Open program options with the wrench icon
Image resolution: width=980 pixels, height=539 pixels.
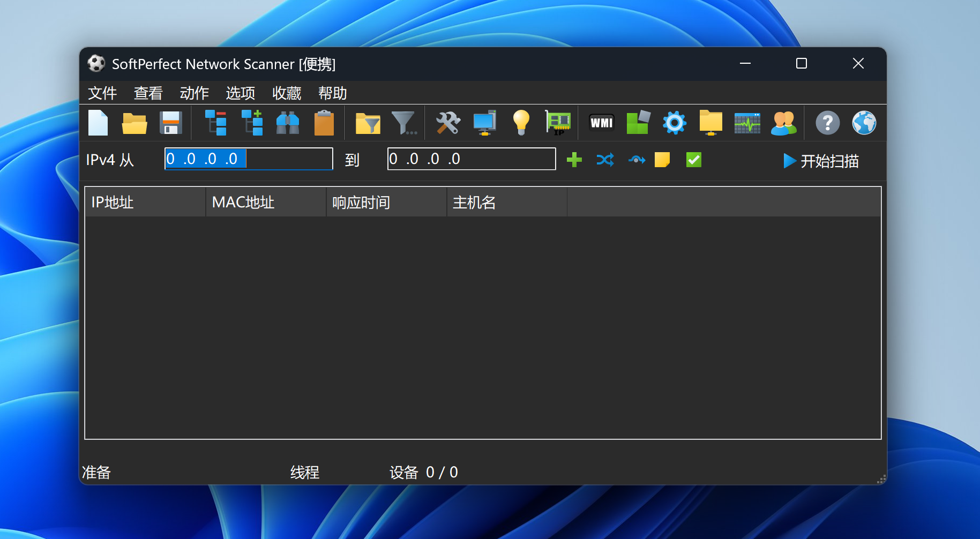[448, 123]
